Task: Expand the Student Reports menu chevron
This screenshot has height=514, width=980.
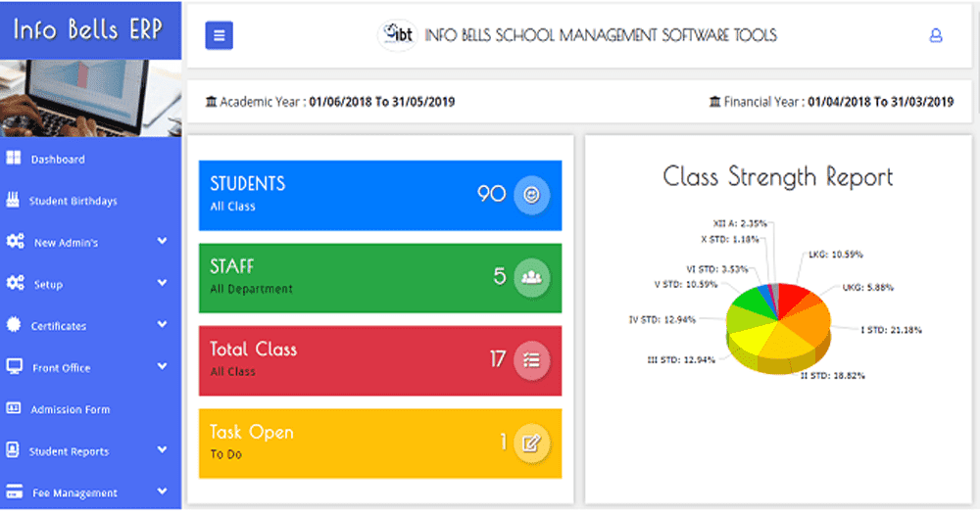Action: click(162, 449)
